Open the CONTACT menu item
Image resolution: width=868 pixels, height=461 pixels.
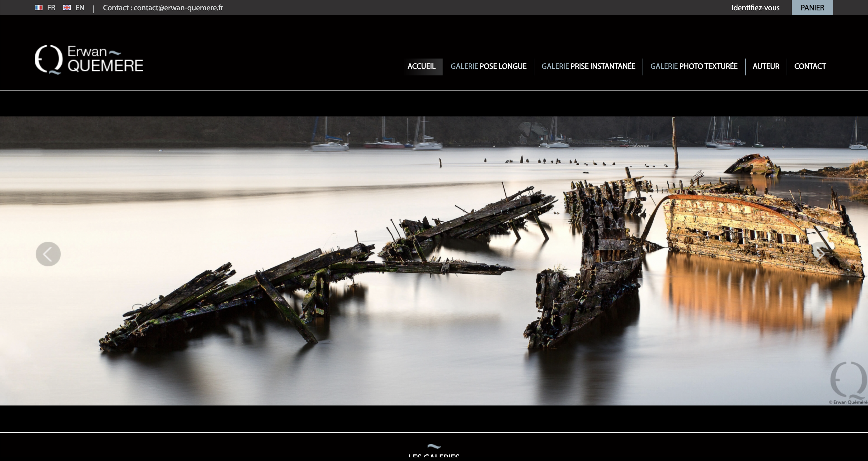[810, 66]
